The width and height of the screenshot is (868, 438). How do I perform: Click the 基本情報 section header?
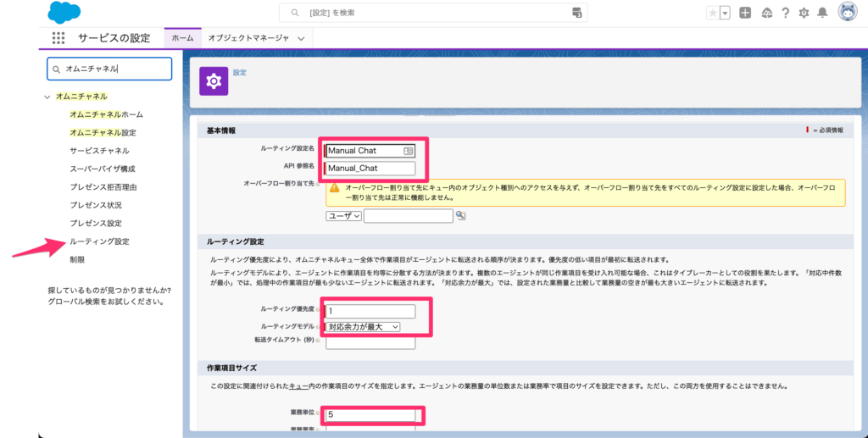point(221,130)
